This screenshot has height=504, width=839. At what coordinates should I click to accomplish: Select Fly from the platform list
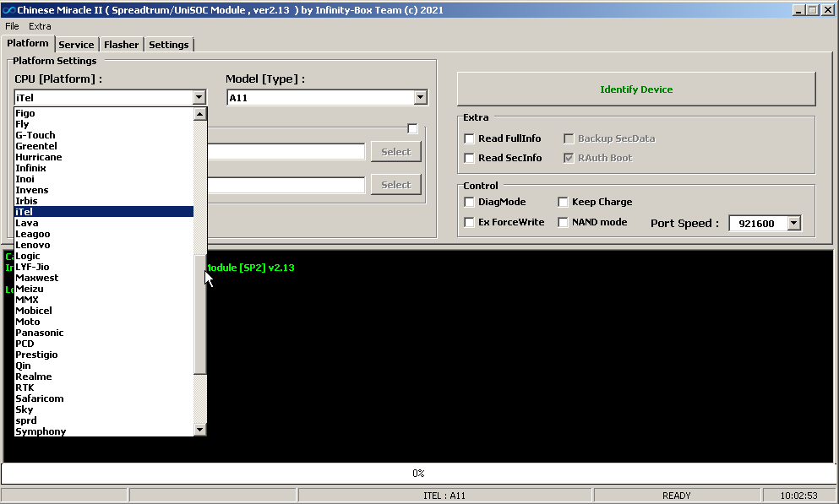(104, 124)
